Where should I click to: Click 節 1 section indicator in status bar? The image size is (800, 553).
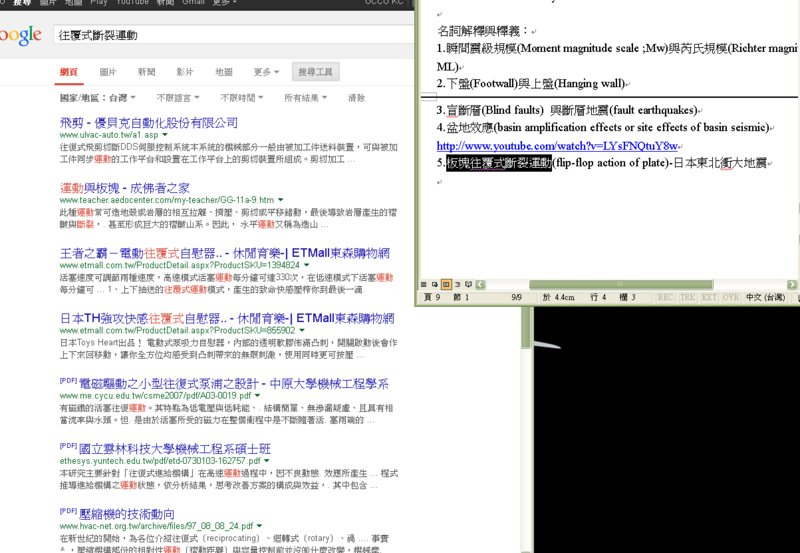point(461,297)
